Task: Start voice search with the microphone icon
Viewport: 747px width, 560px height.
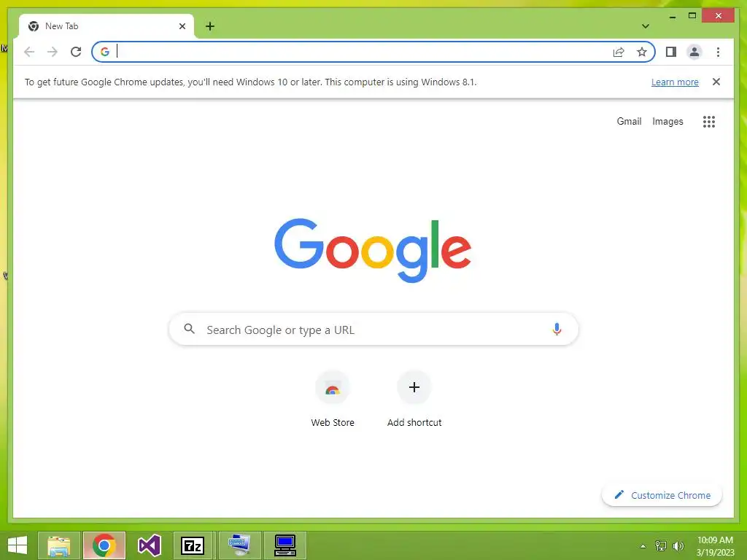Action: point(557,329)
